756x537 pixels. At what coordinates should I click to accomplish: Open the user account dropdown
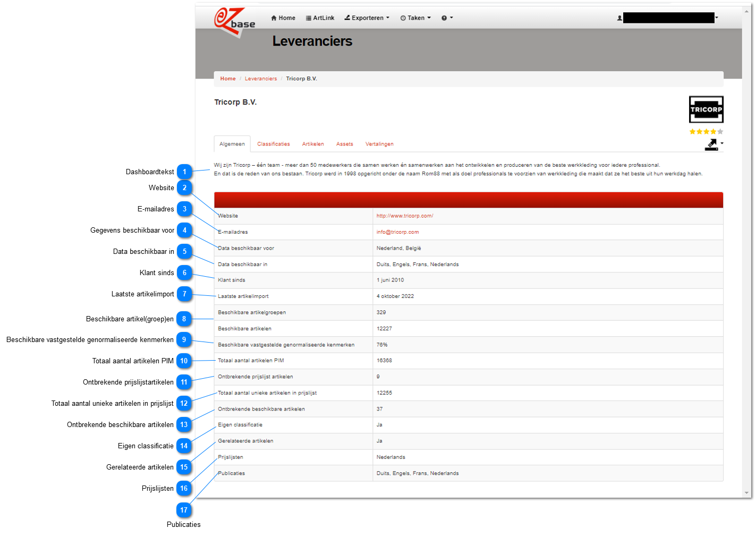coord(668,18)
